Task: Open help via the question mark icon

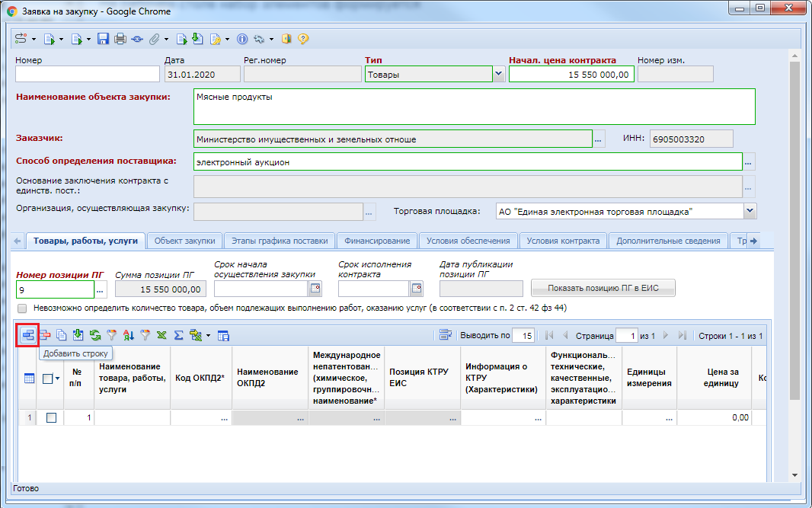Action: click(303, 39)
